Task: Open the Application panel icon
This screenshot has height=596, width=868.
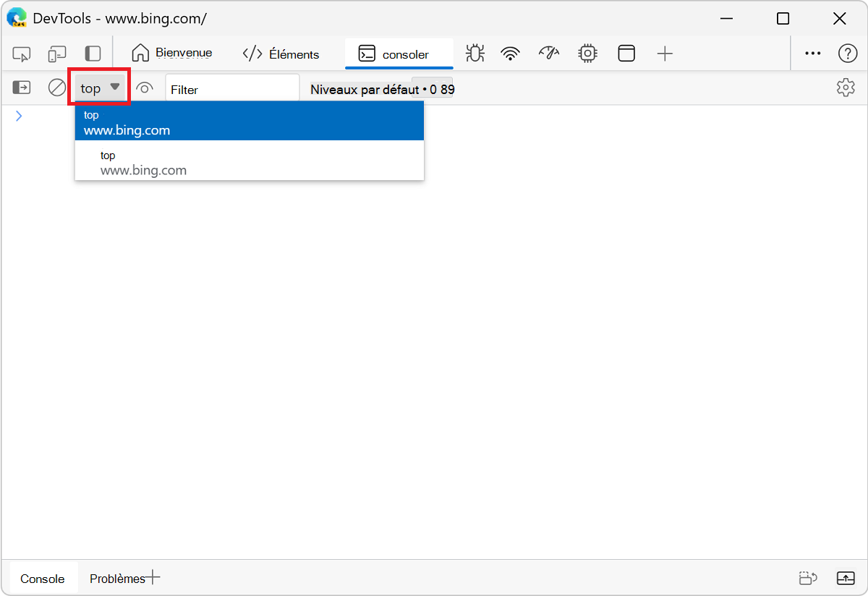Action: coord(626,53)
